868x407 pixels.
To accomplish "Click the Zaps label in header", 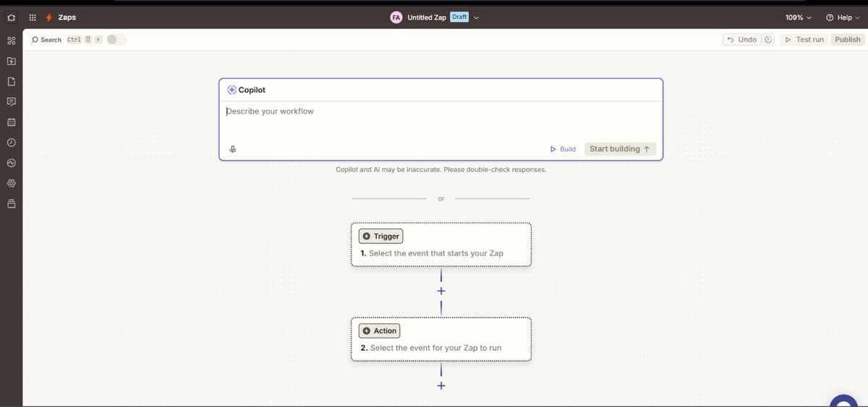I will click(x=67, y=17).
